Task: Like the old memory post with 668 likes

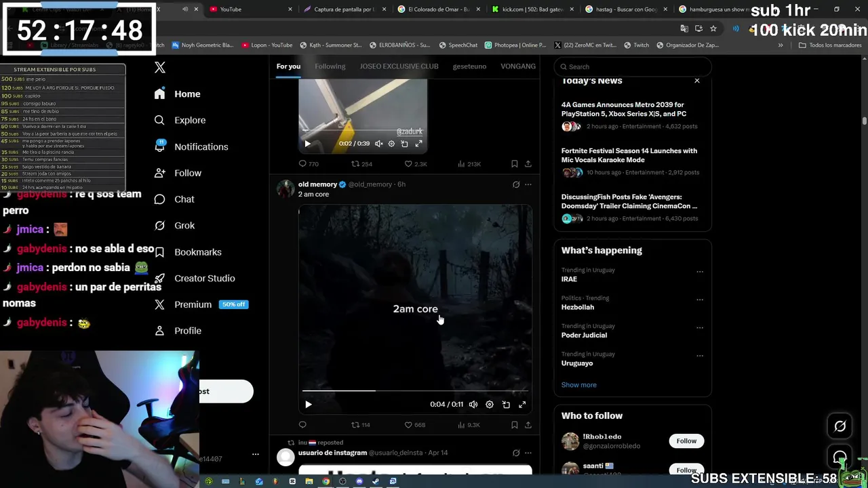Action: (x=414, y=425)
